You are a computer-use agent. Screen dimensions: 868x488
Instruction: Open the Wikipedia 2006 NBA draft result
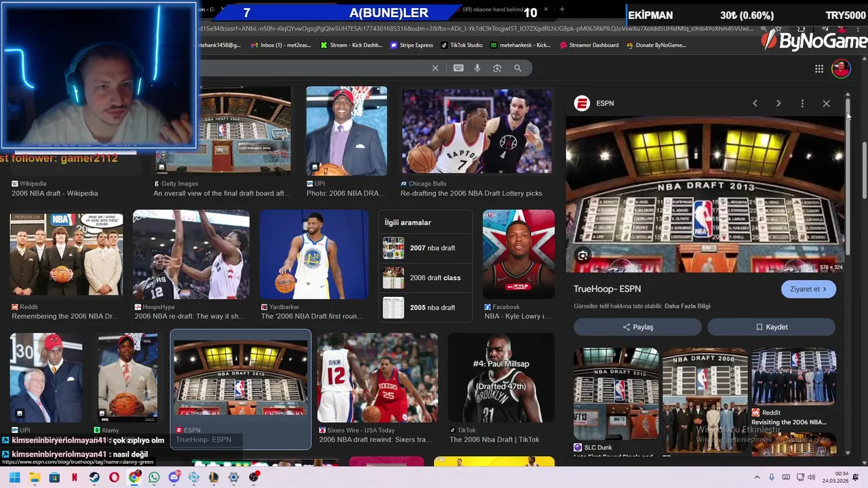pos(55,193)
